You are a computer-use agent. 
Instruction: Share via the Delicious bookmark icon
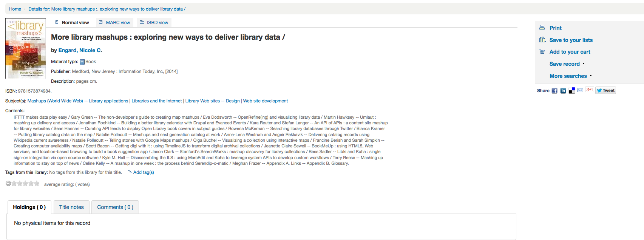[572, 91]
